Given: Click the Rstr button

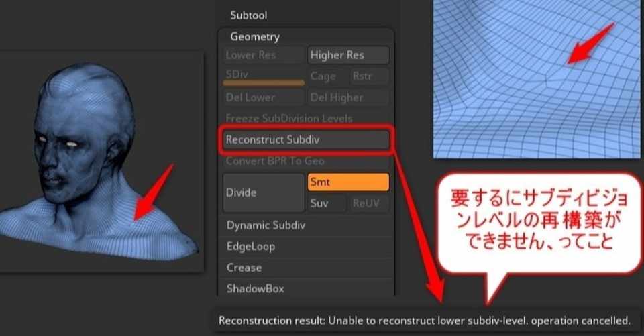Looking at the screenshot, I should [x=368, y=76].
